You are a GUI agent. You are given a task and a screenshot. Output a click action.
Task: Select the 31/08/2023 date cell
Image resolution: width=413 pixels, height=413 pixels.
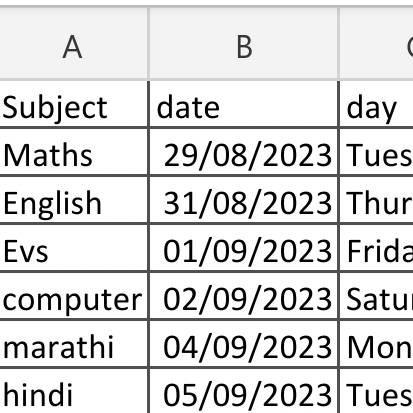pos(244,200)
